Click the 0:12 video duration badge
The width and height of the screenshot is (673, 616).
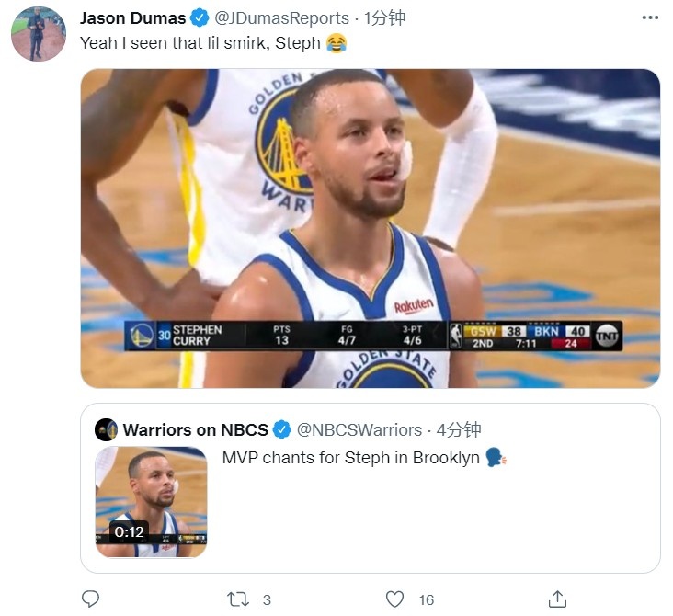pyautogui.click(x=129, y=531)
